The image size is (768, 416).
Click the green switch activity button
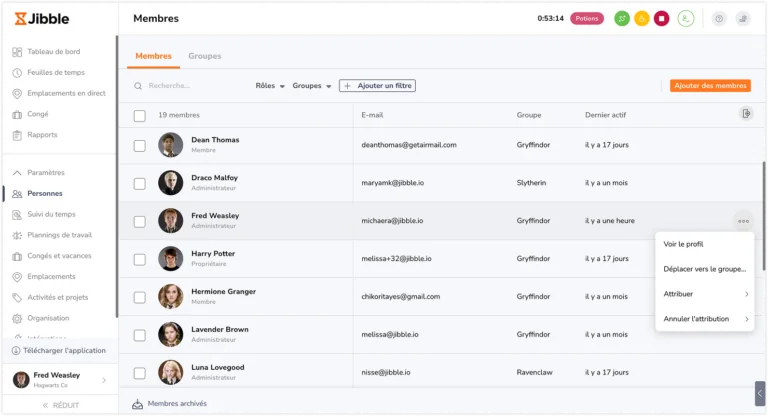[622, 19]
